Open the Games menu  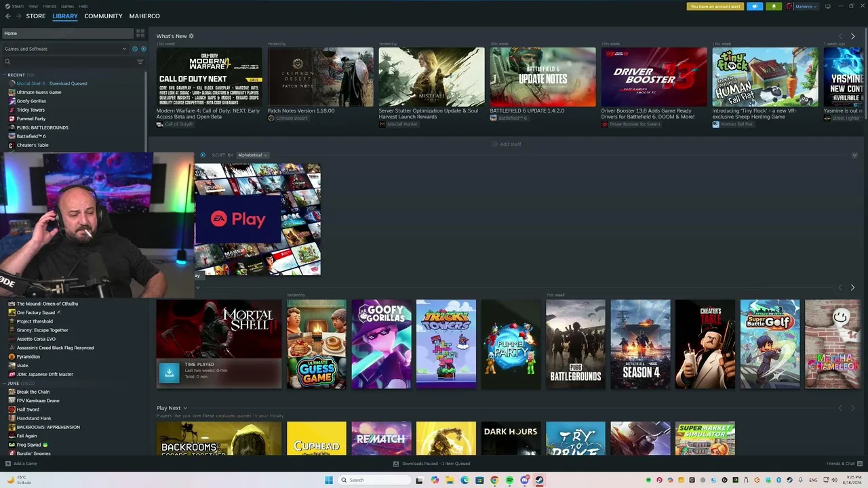coord(68,6)
